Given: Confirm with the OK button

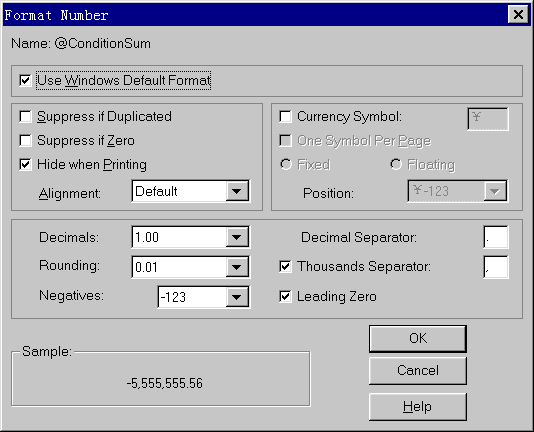Looking at the screenshot, I should (x=418, y=339).
